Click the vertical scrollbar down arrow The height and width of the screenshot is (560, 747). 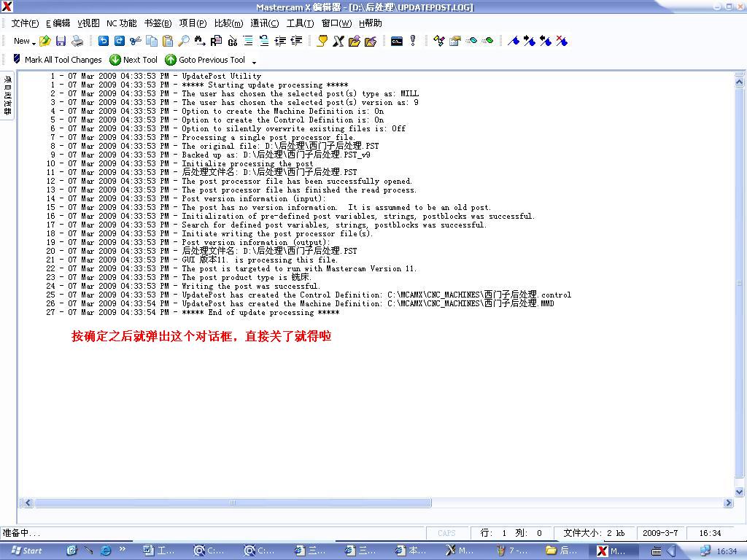[x=740, y=492]
